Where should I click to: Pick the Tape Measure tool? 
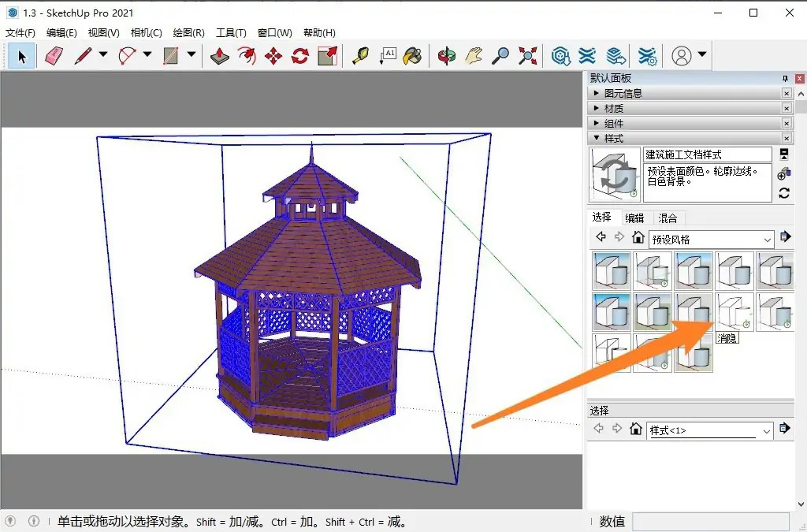(x=360, y=56)
